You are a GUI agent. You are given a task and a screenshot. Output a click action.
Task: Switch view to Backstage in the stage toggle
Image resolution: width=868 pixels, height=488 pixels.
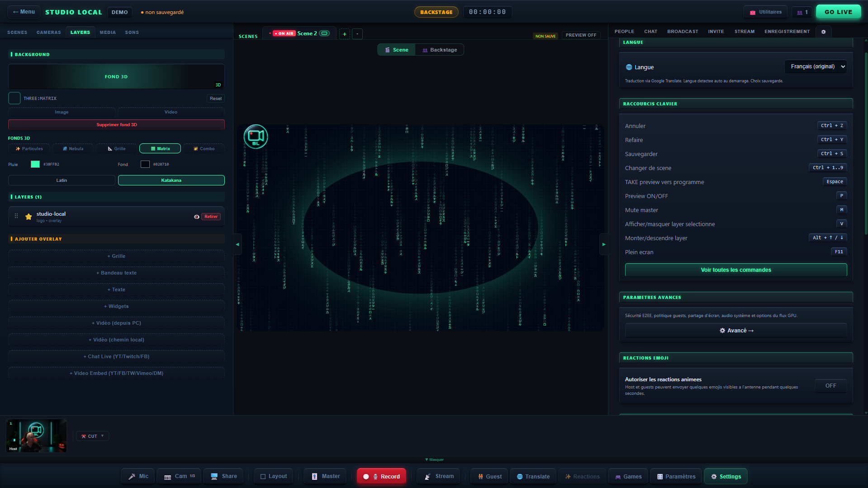[440, 50]
